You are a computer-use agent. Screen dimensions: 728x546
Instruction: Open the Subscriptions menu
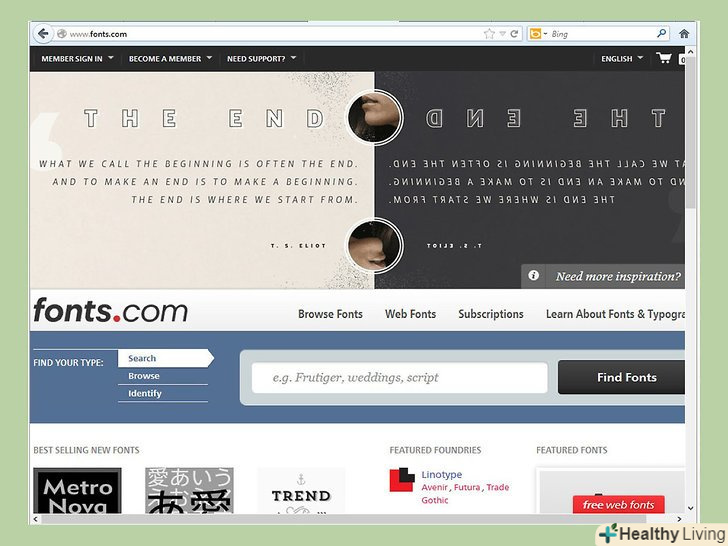coord(491,314)
